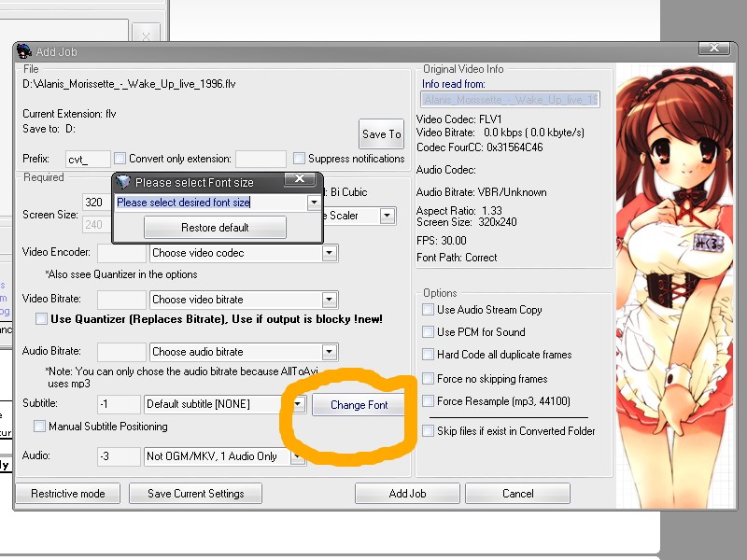Expand the Choose audio bitrate dropdown
Screen dimensions: 747x560
pos(330,352)
